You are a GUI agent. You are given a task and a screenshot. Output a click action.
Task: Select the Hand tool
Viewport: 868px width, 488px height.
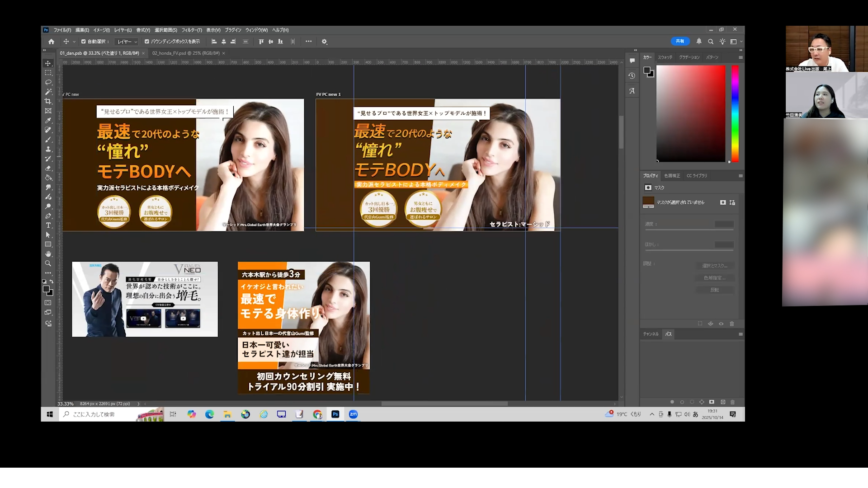click(48, 254)
